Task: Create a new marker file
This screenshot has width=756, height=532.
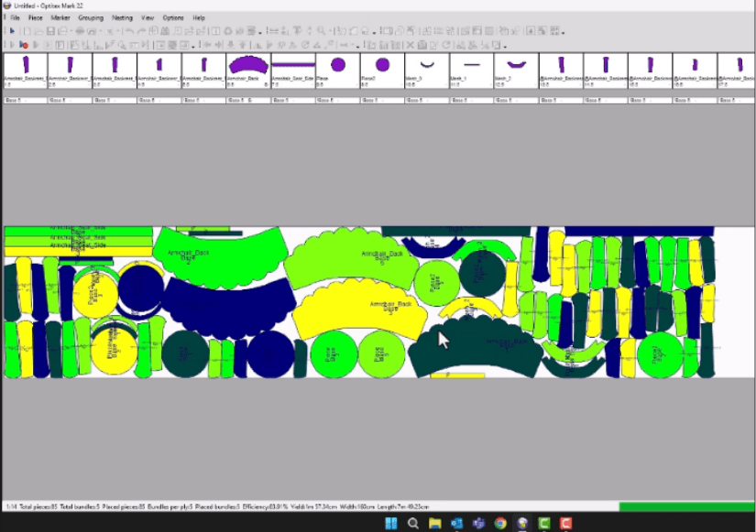Action: [27, 31]
